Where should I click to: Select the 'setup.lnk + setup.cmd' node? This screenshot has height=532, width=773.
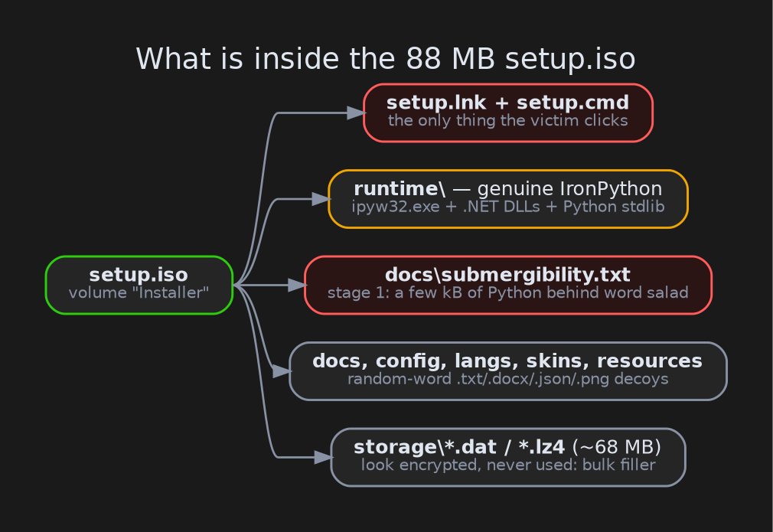click(507, 113)
